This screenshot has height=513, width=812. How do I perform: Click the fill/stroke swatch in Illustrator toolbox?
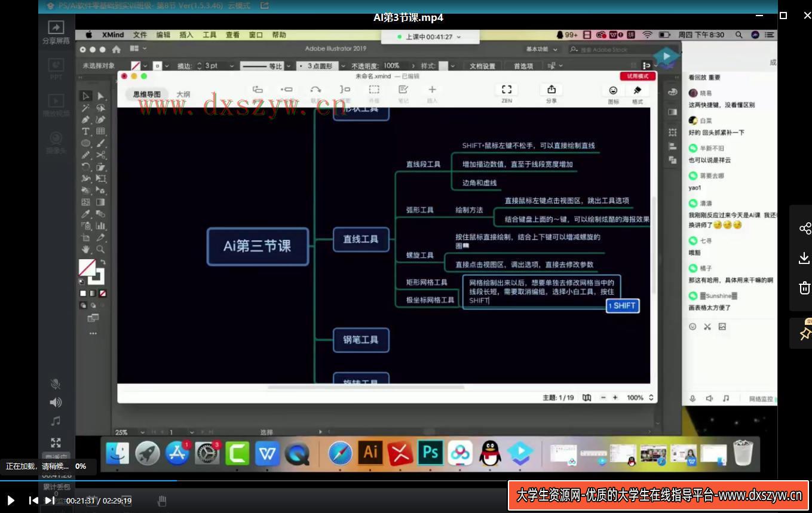(91, 272)
